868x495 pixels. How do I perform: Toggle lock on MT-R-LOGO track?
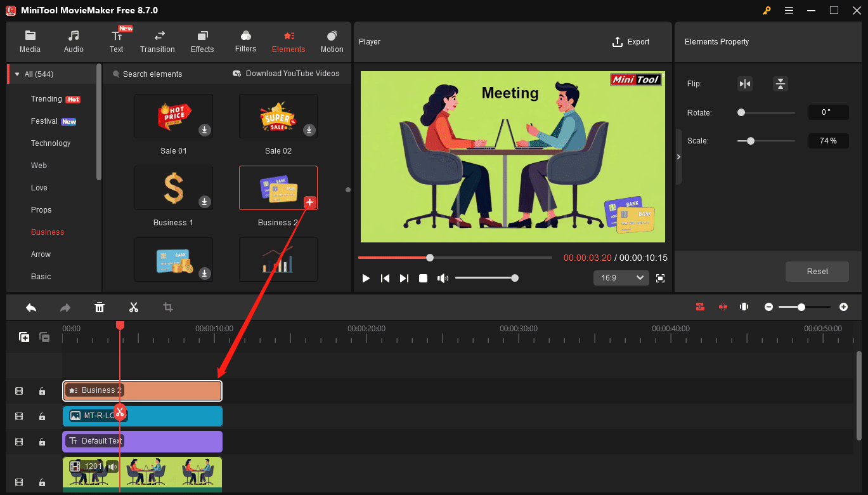[42, 417]
